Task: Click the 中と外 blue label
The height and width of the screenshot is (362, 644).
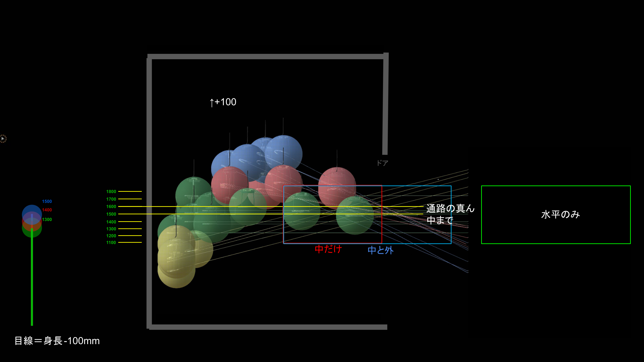Action: coord(381,250)
